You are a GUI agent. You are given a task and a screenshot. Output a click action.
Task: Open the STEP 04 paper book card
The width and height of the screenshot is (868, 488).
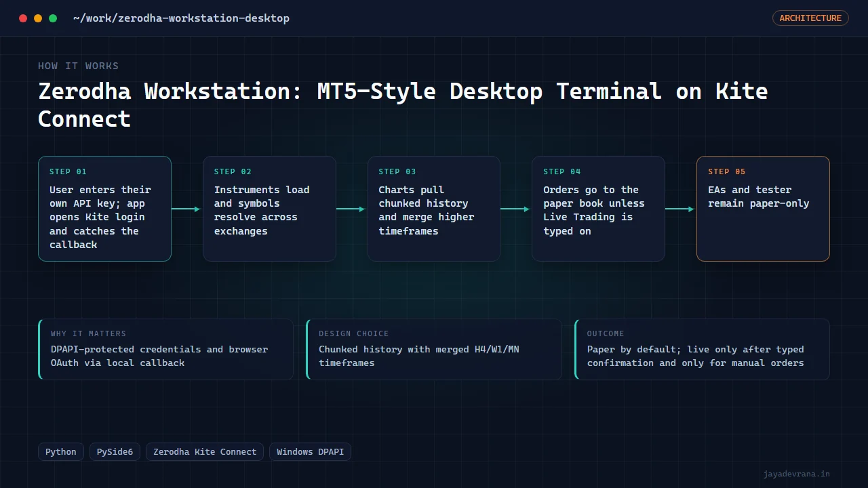click(598, 209)
